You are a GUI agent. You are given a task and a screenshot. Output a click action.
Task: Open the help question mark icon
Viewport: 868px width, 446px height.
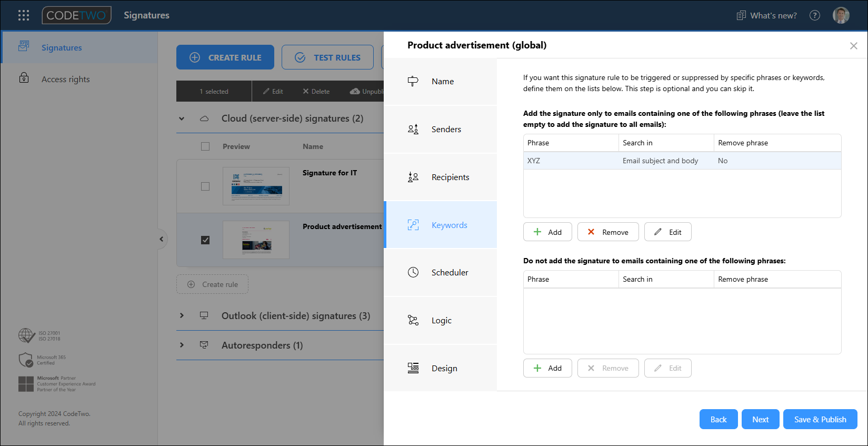click(815, 15)
